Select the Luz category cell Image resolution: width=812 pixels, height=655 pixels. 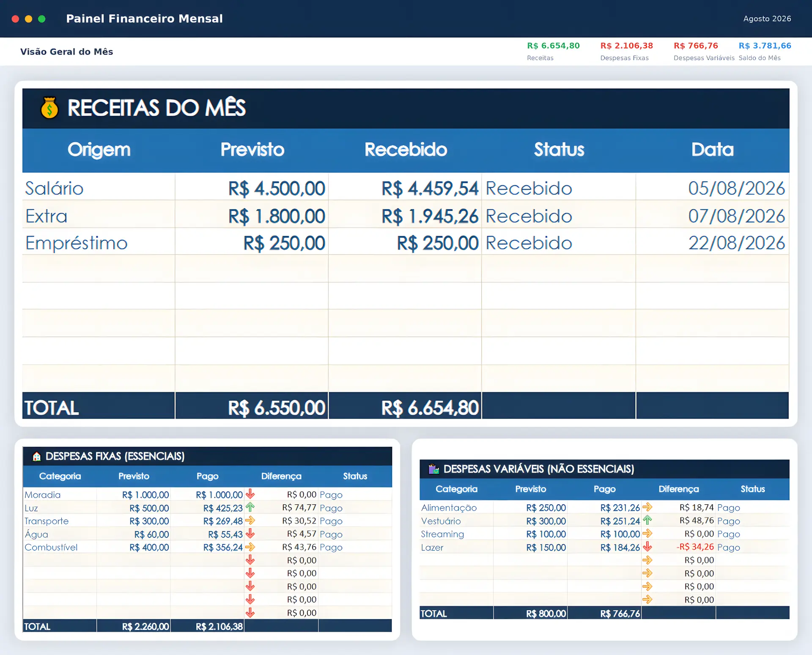pos(60,508)
